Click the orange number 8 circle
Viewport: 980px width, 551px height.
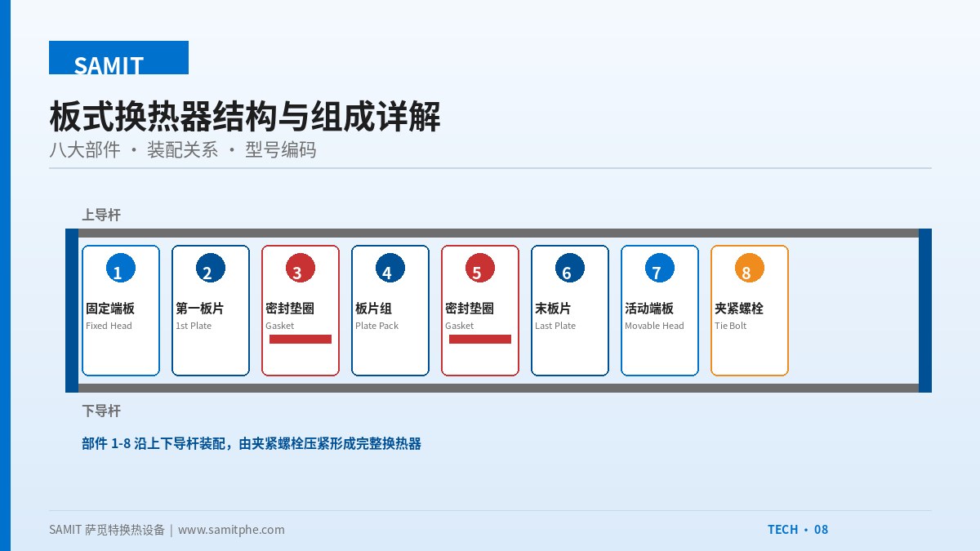coord(750,268)
